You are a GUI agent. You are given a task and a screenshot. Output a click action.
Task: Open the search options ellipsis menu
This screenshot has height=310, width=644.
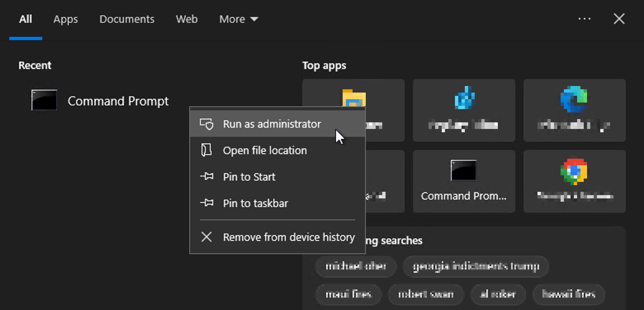pos(585,19)
